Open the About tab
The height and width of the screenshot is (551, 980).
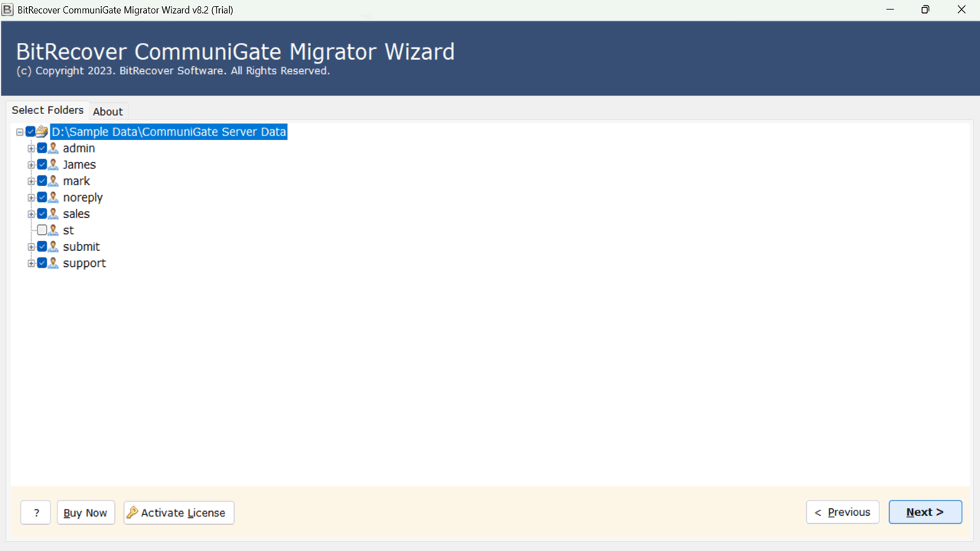point(108,112)
